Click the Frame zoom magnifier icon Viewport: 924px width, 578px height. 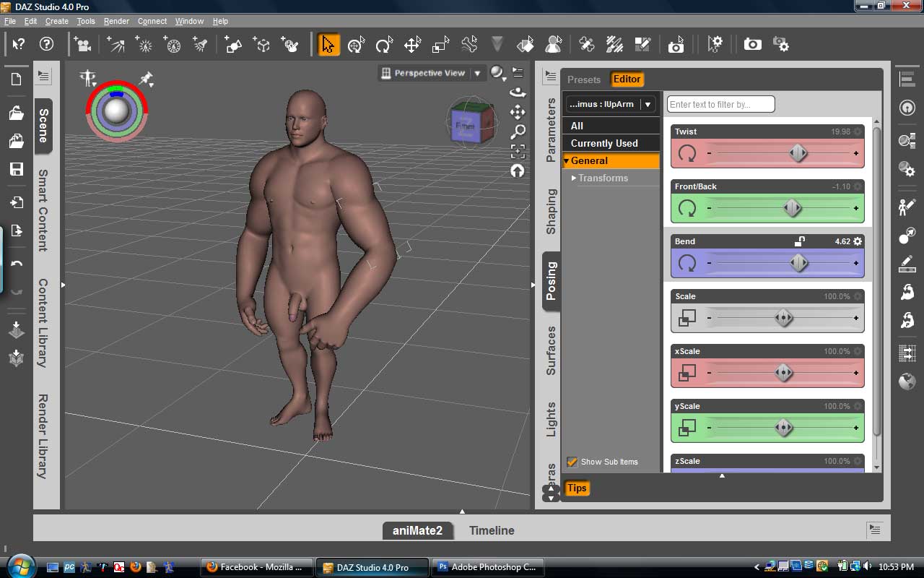[x=518, y=131]
